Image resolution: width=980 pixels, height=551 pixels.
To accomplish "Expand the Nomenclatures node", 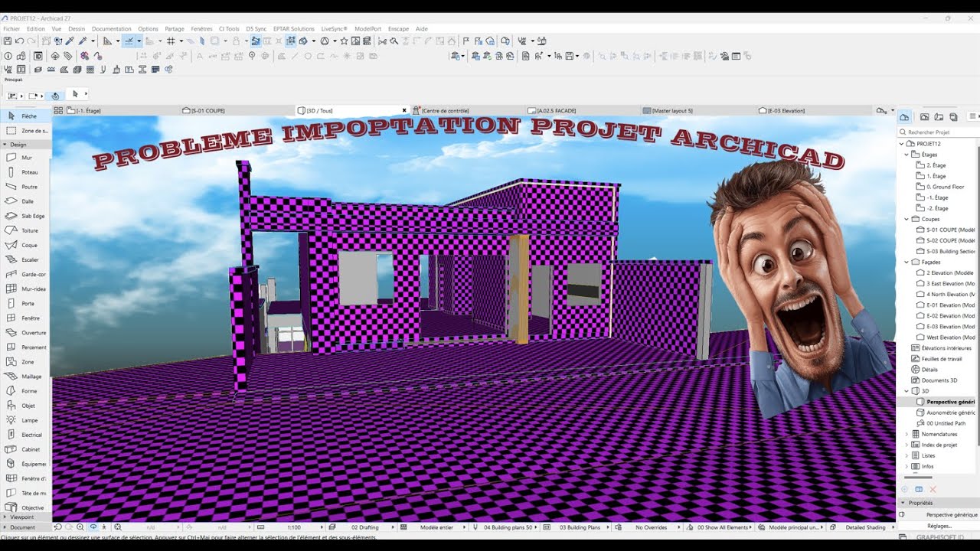I will (x=906, y=434).
